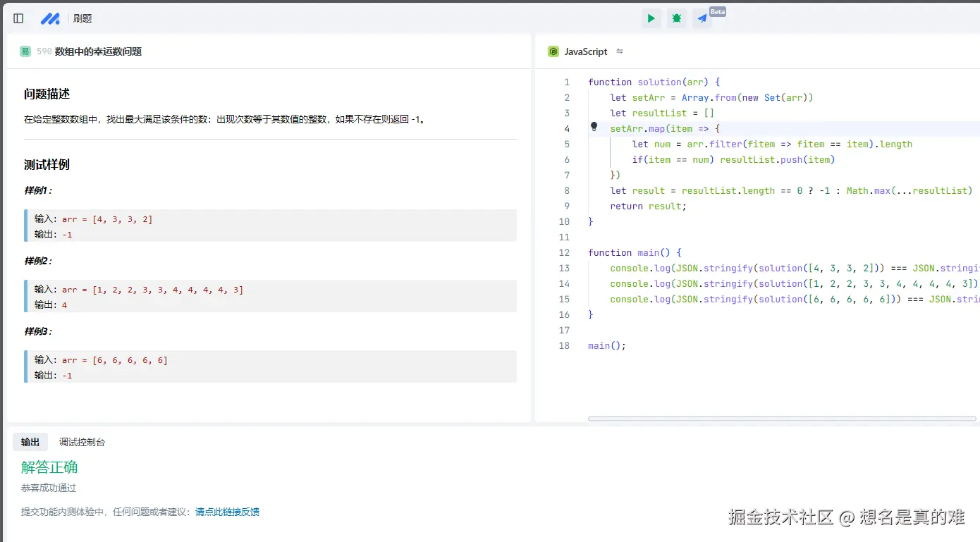Open the JavaScript language selector

coord(585,51)
